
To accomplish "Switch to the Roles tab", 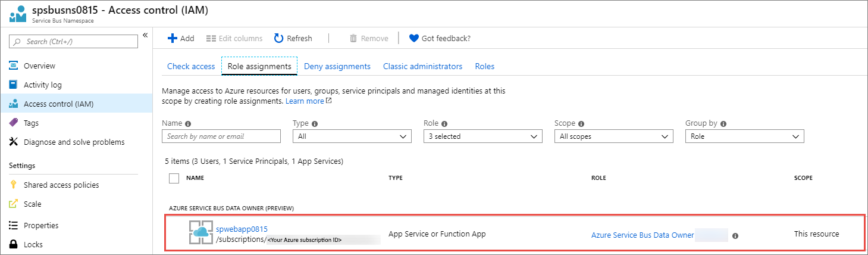I will coord(485,66).
